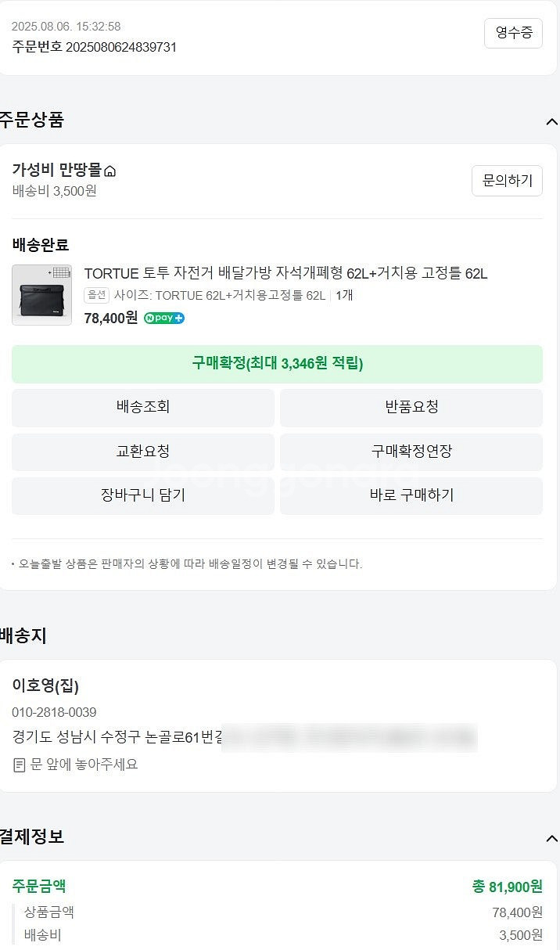
Task: Click the delivery memo note icon
Action: [20, 765]
